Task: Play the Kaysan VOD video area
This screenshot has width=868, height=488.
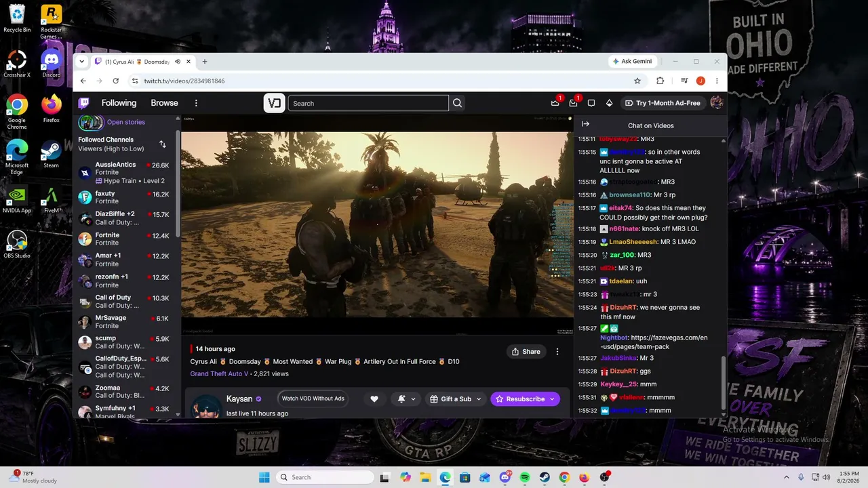Action: coord(377,224)
